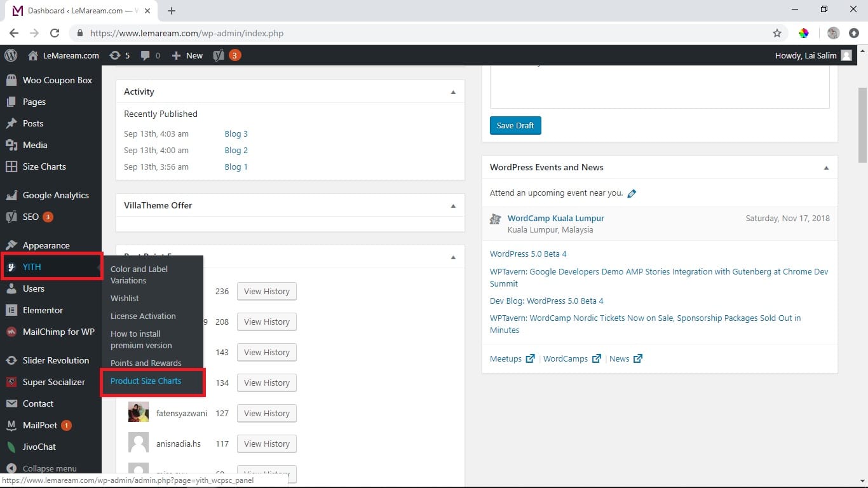The image size is (868, 488).
Task: Open the Super Socializer icon
Action: [11, 382]
